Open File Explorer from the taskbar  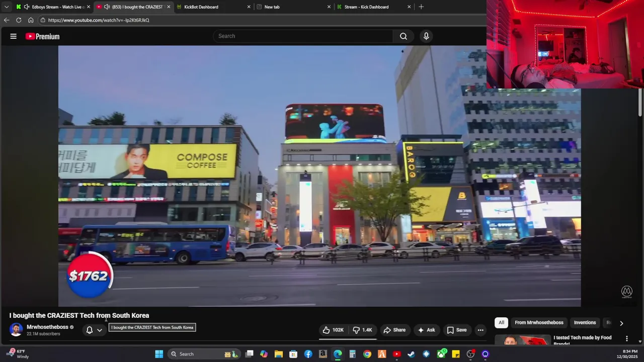click(278, 354)
